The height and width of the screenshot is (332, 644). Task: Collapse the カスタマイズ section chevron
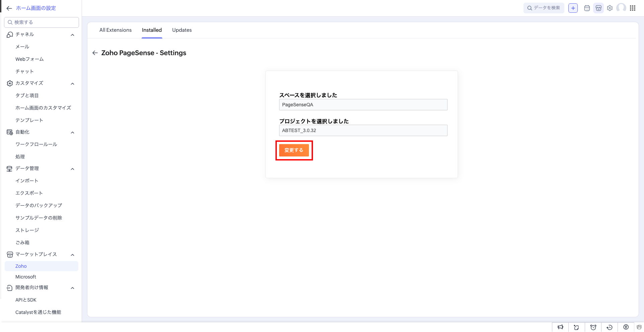click(x=72, y=84)
